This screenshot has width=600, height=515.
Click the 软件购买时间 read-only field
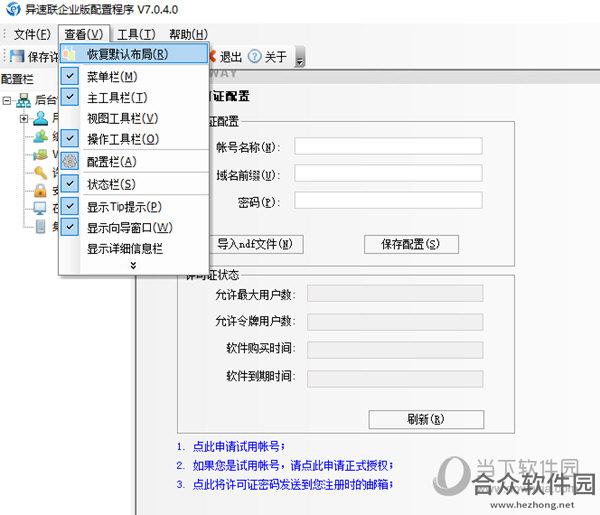pos(395,350)
